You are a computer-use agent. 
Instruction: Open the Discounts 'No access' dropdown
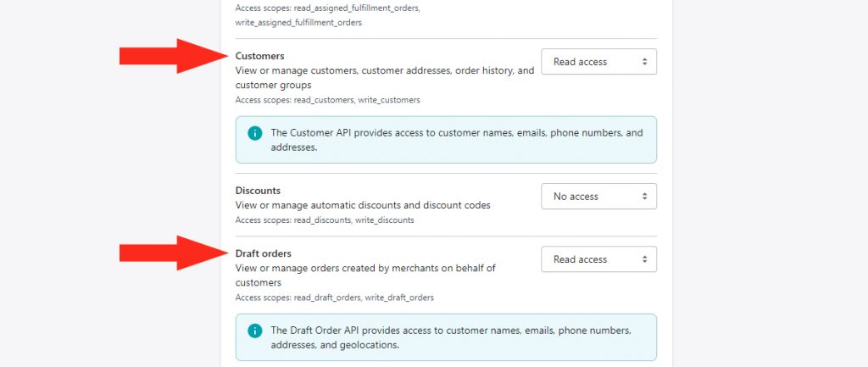(x=599, y=196)
